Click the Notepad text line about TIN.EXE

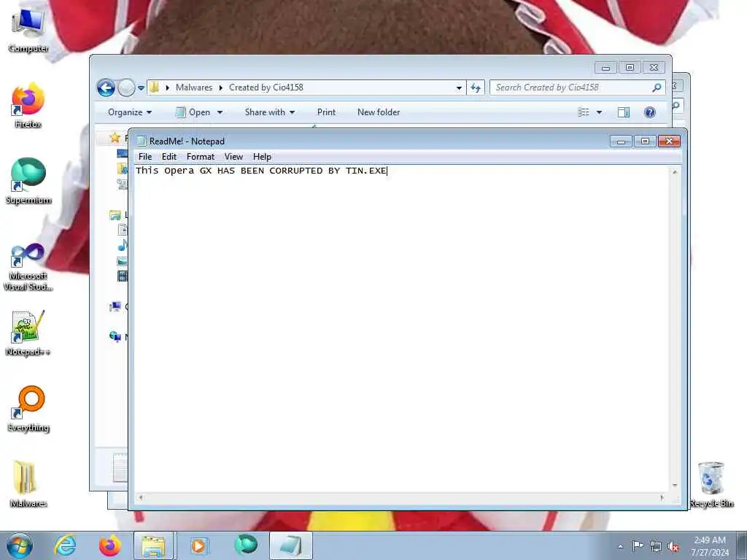pyautogui.click(x=261, y=171)
